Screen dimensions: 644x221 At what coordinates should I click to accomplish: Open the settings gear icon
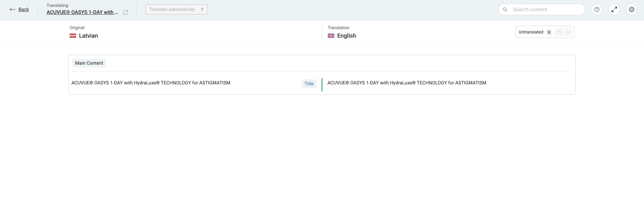click(631, 9)
